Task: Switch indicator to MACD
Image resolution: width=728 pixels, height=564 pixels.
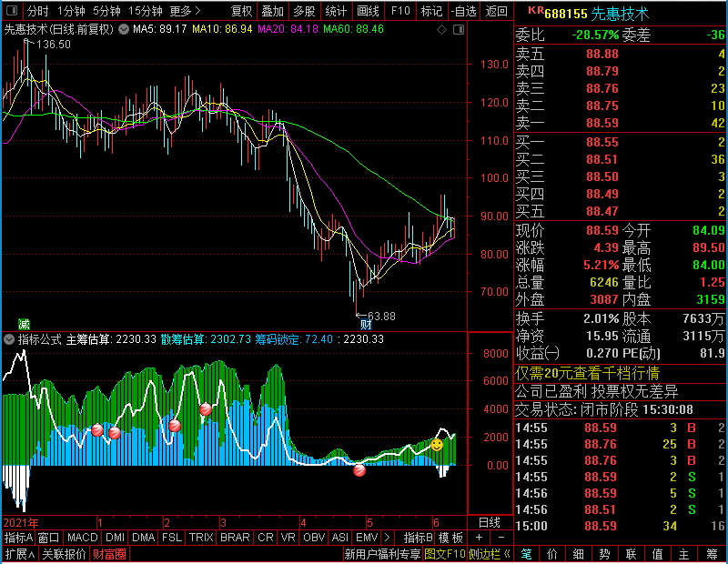Action: pos(82,538)
